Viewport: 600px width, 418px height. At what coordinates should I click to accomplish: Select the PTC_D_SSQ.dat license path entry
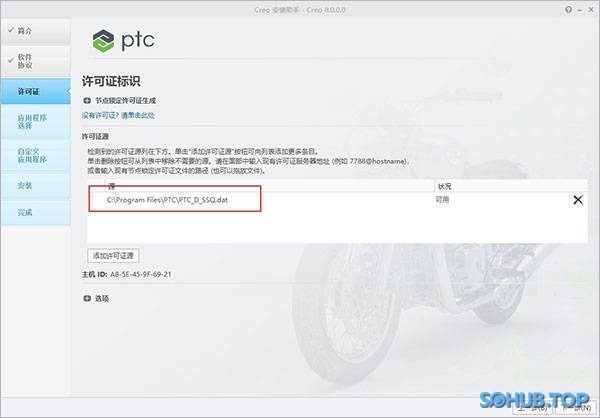click(x=167, y=200)
